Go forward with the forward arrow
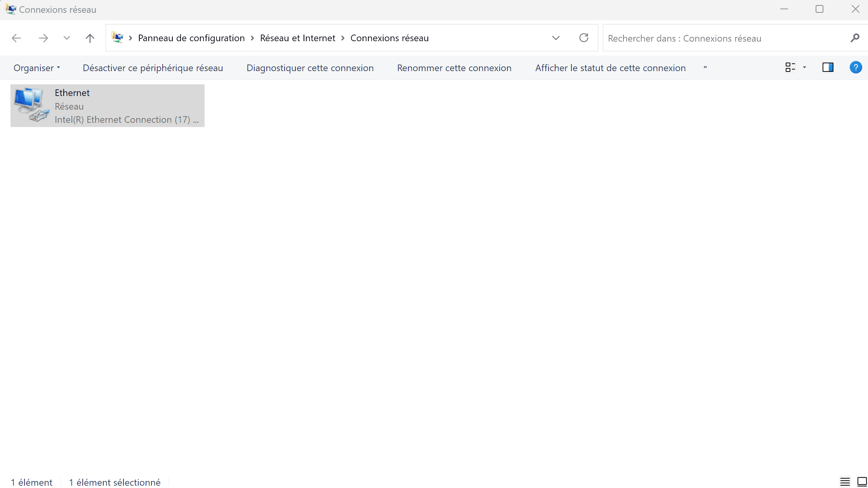The height and width of the screenshot is (488, 868). tap(43, 38)
